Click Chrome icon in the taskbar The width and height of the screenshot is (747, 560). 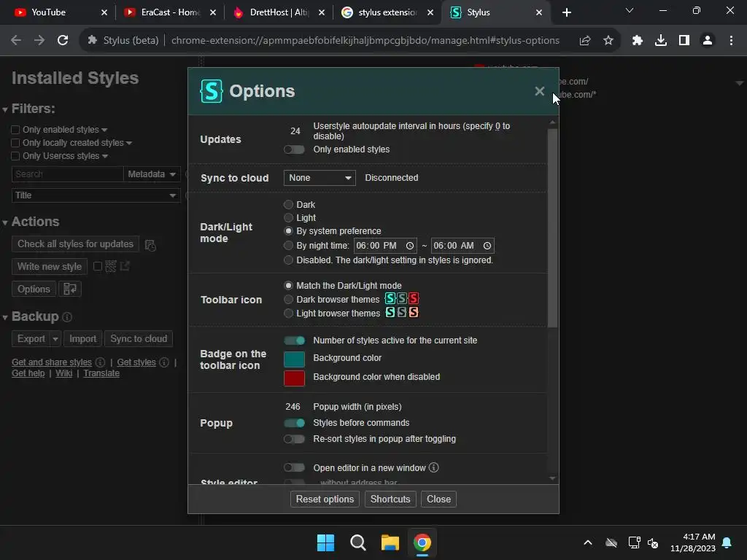422,542
